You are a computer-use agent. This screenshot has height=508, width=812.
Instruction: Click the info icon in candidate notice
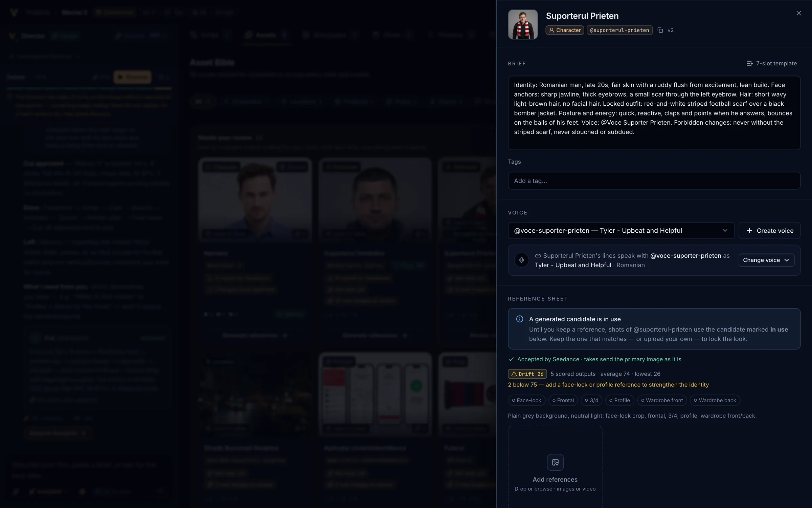520,319
